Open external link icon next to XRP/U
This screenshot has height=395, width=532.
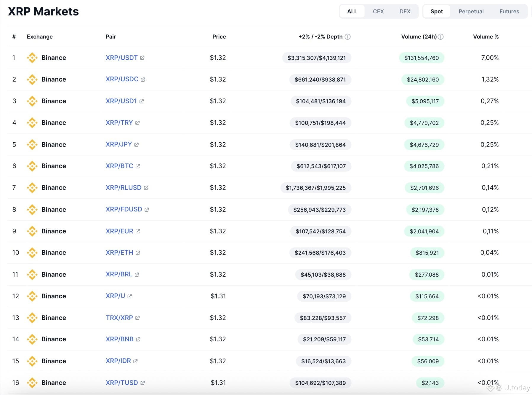tap(130, 296)
